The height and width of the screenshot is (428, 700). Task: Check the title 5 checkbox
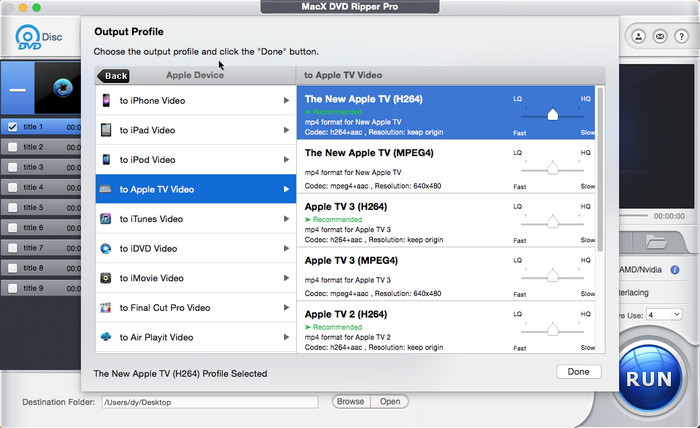12,208
